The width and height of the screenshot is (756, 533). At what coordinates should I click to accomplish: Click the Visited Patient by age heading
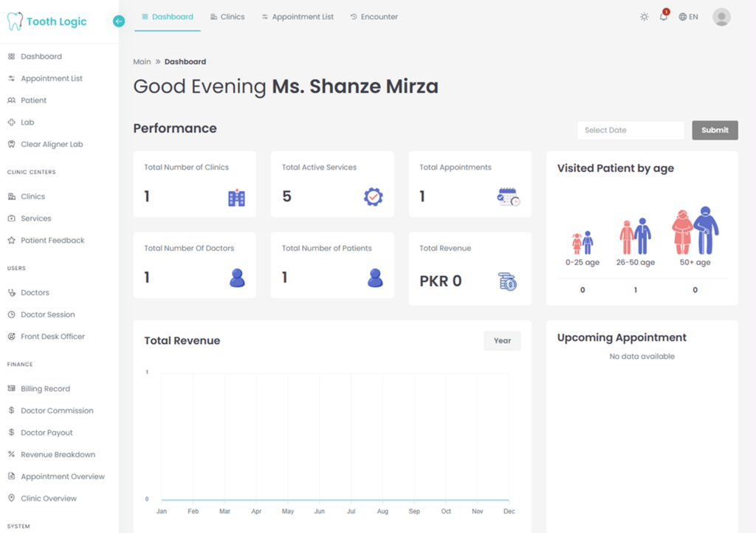[x=616, y=168]
